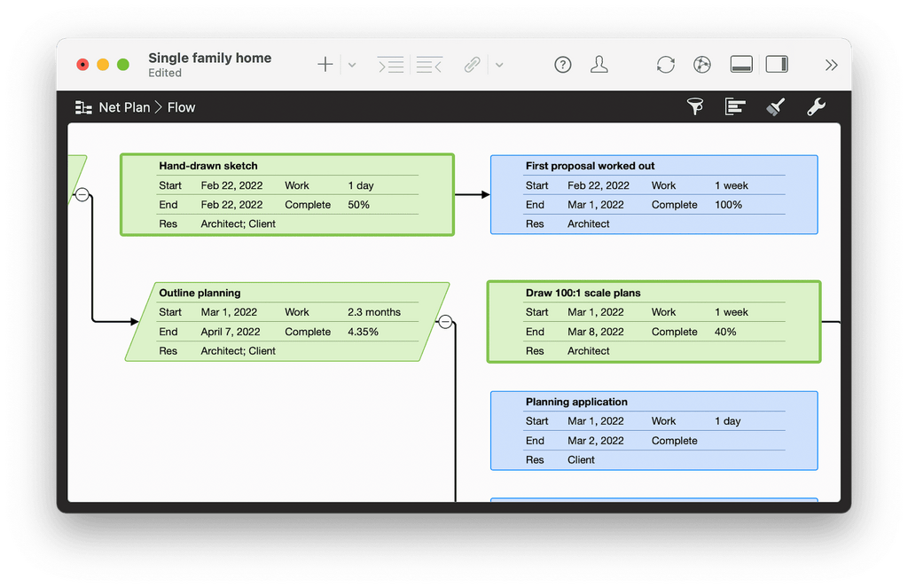Toggle the right sidebar panel
The image size is (908, 588).
point(777,65)
